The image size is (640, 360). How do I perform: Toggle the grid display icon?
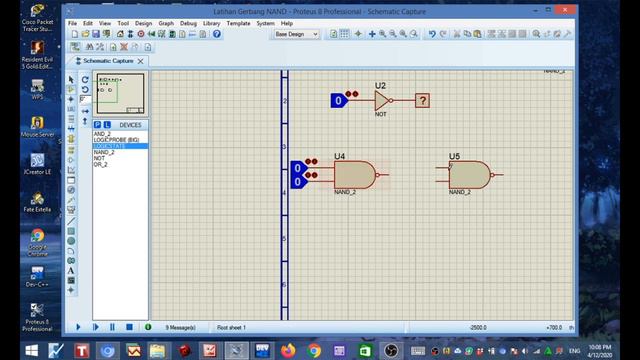pos(344,34)
